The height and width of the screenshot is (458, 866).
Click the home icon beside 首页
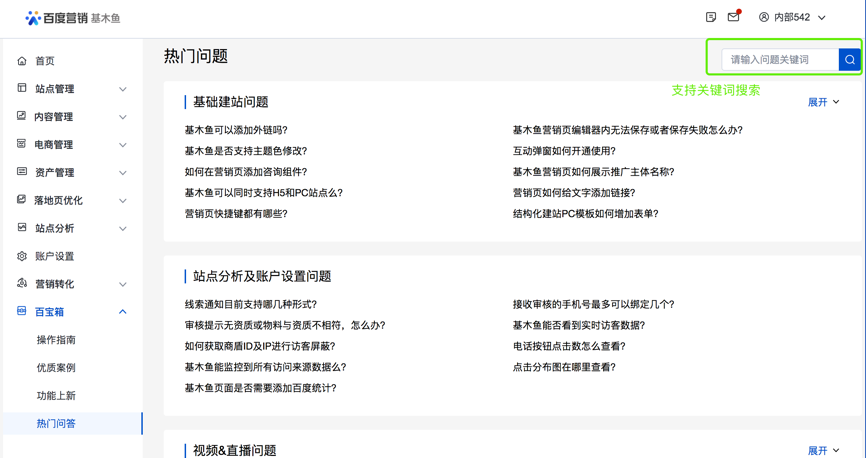[x=22, y=61]
